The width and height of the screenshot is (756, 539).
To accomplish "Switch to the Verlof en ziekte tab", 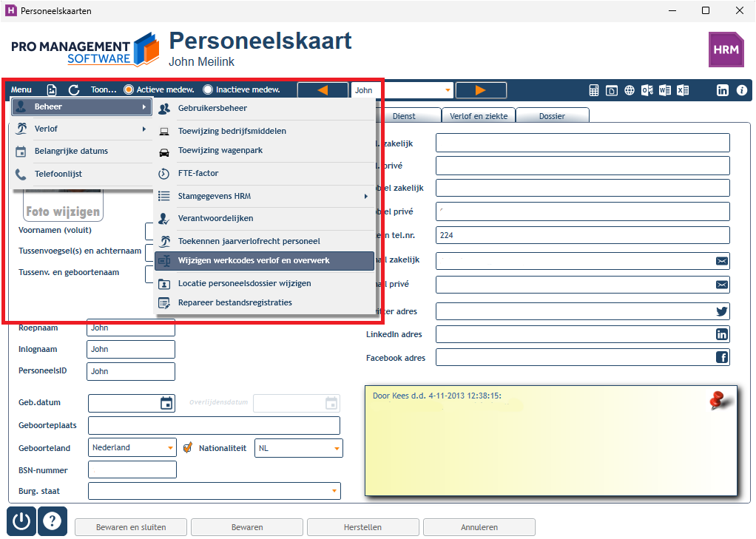I will tap(479, 115).
